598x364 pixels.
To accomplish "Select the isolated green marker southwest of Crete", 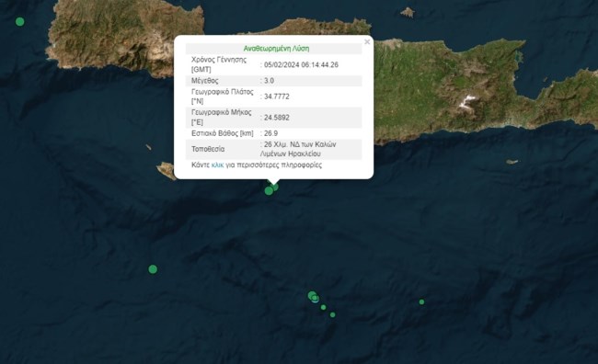I will pos(153,269).
